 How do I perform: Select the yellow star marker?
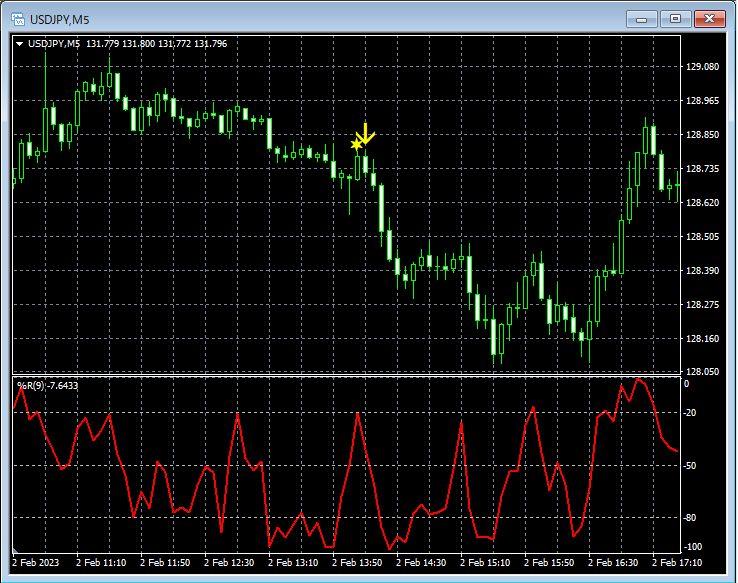[356, 144]
